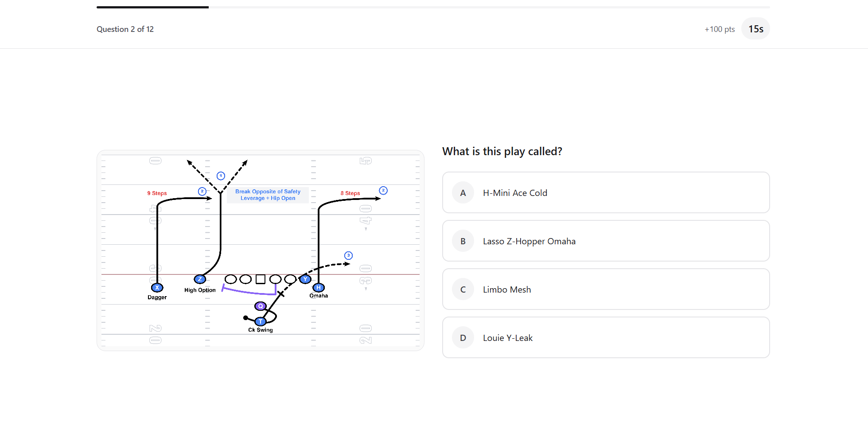
Task: Click the Ck Swing route label
Action: point(261,330)
